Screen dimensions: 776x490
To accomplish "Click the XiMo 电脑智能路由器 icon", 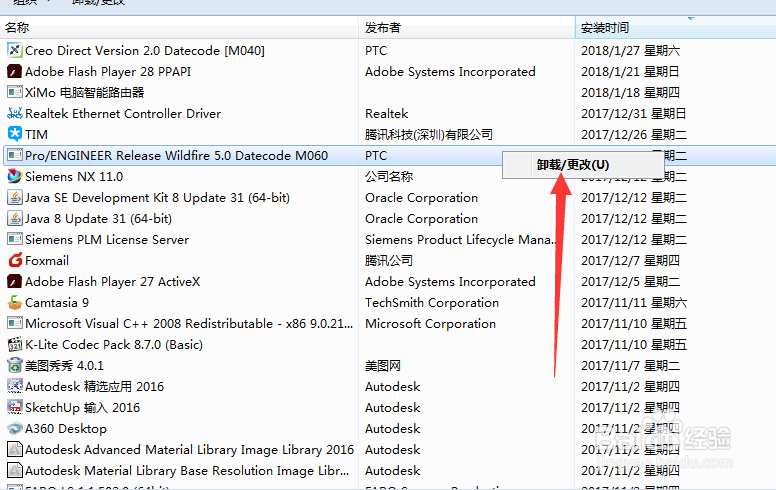I will coord(15,93).
